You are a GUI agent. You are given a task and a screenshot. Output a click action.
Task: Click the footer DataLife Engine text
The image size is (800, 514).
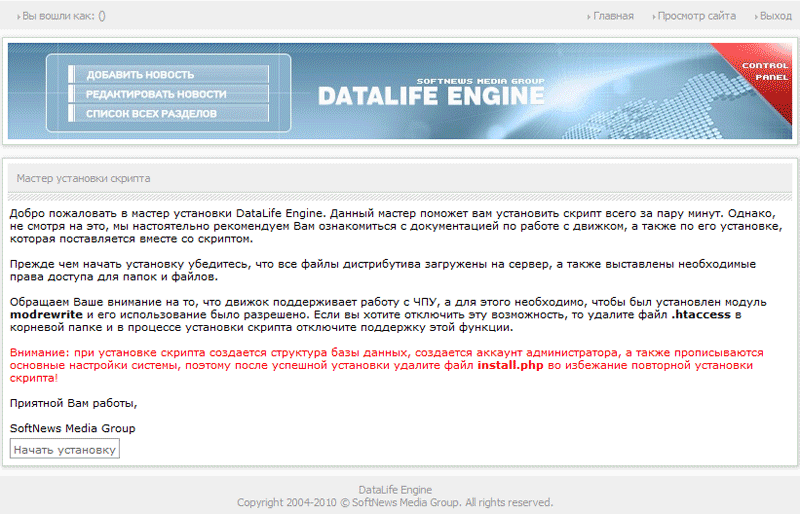(395, 490)
